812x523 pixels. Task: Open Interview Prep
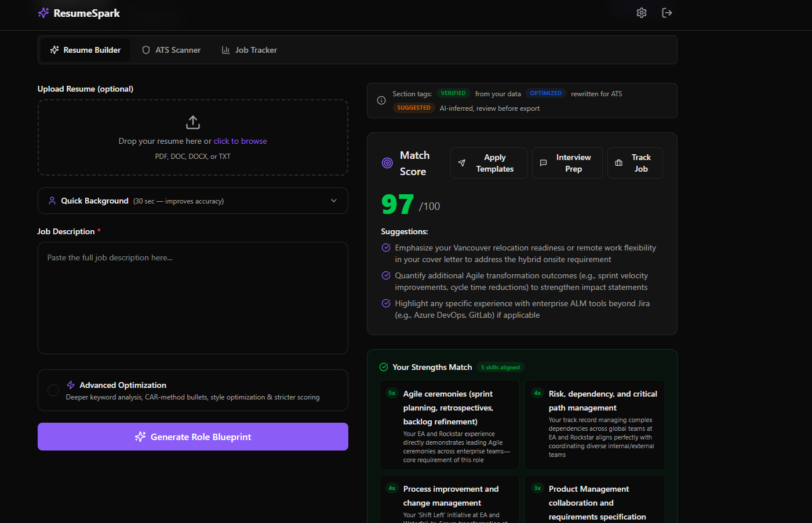[567, 163]
